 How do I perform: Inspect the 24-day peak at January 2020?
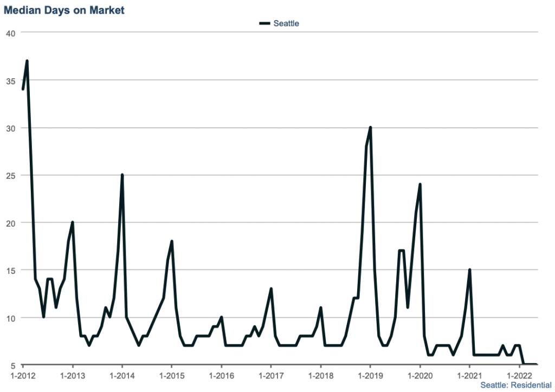pos(420,184)
